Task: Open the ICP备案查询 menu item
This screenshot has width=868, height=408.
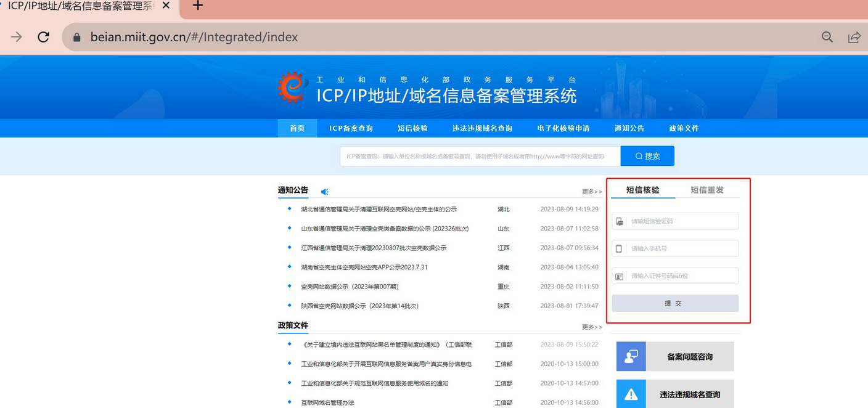Action: point(351,128)
